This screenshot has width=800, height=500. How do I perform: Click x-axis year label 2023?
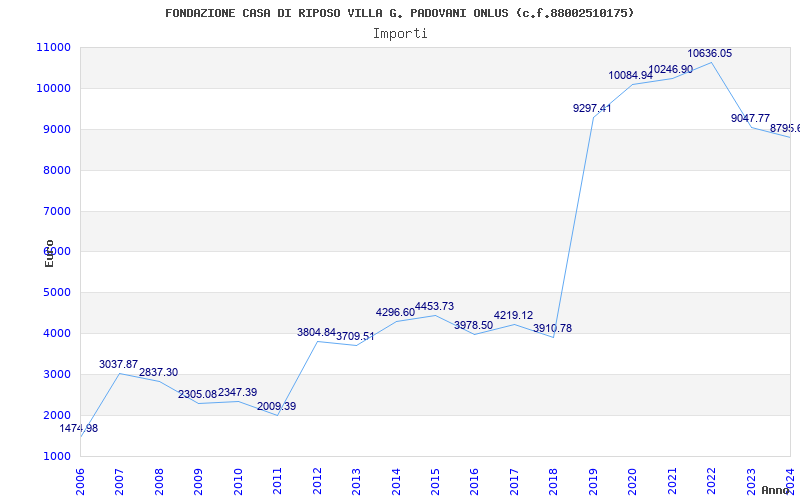click(751, 481)
